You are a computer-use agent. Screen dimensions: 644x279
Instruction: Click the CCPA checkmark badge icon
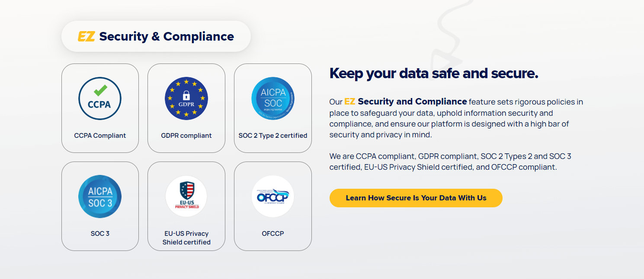pos(100,98)
